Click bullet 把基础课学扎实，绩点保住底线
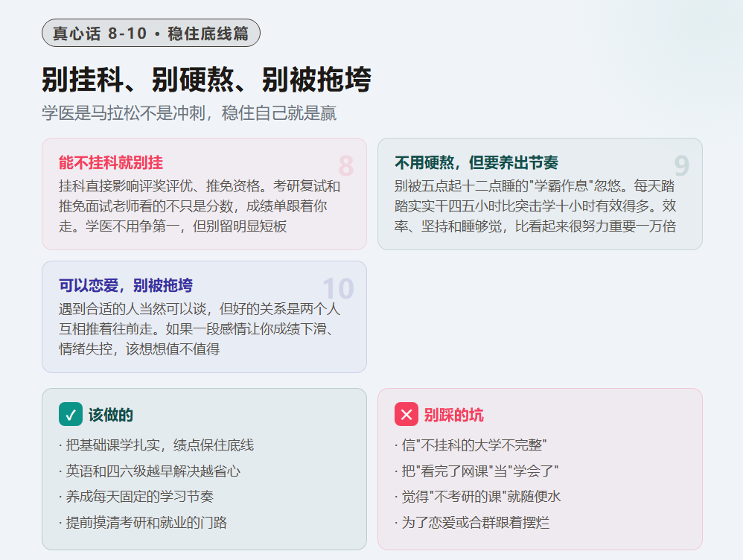 point(156,445)
